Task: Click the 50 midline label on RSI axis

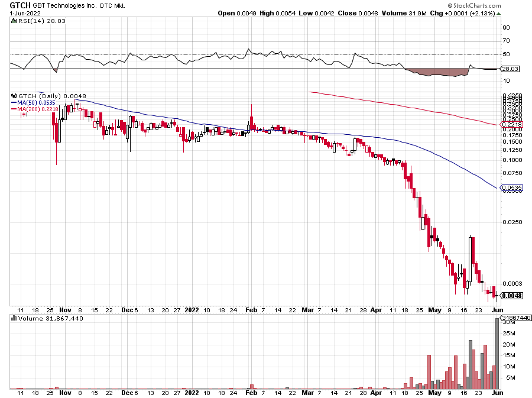Action: (506, 54)
